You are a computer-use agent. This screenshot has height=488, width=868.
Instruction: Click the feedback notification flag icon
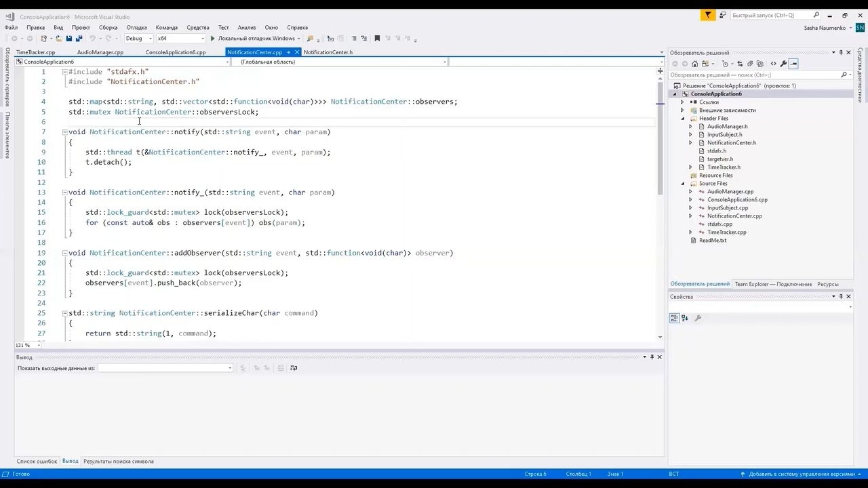tap(708, 15)
